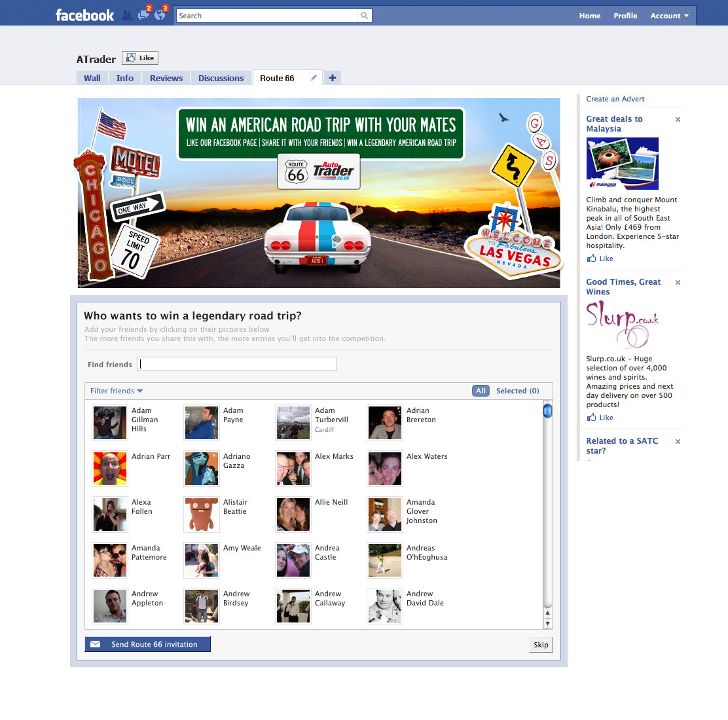Viewport: 728px width, 720px height.
Task: Switch to the Reviews tab
Action: point(166,78)
